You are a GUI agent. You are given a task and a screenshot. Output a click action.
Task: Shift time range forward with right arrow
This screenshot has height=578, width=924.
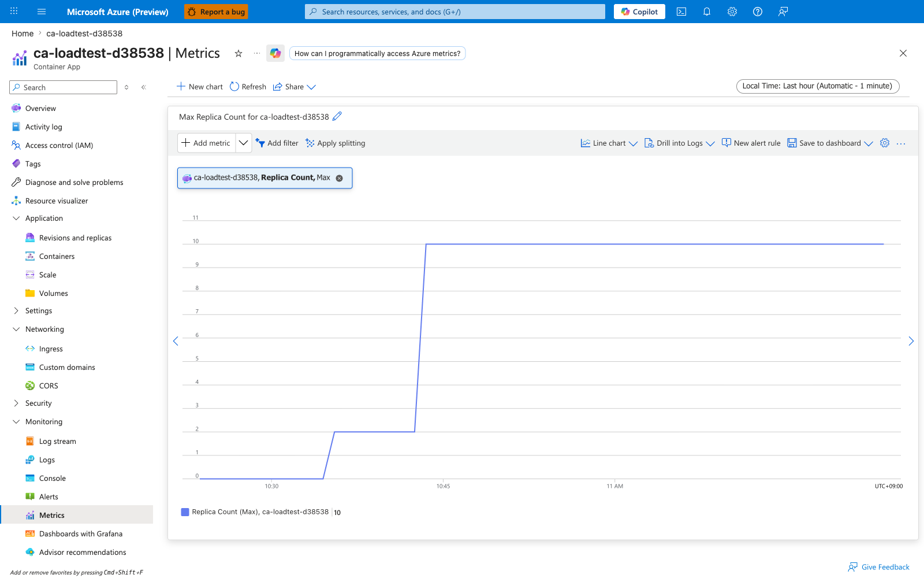point(911,341)
